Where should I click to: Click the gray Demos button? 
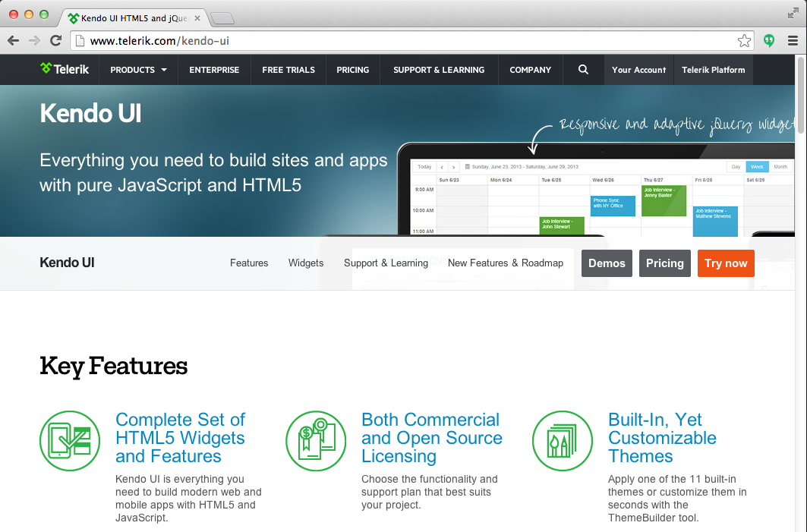607,263
